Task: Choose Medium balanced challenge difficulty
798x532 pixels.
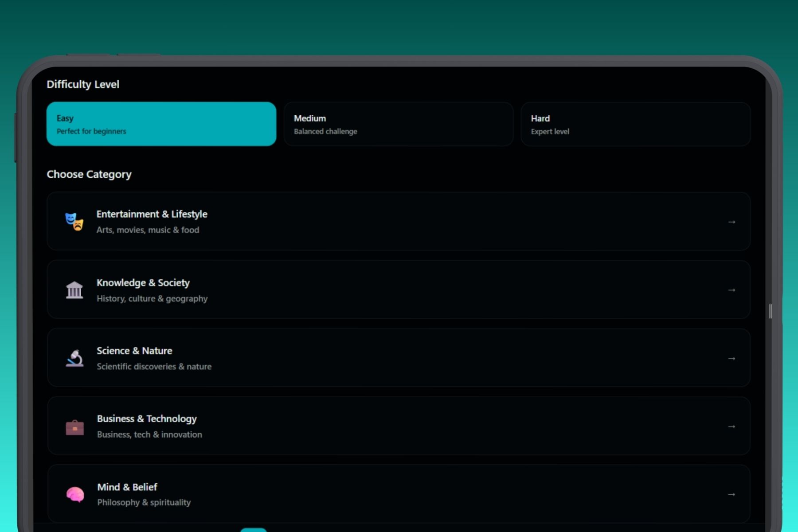Action: click(398, 124)
